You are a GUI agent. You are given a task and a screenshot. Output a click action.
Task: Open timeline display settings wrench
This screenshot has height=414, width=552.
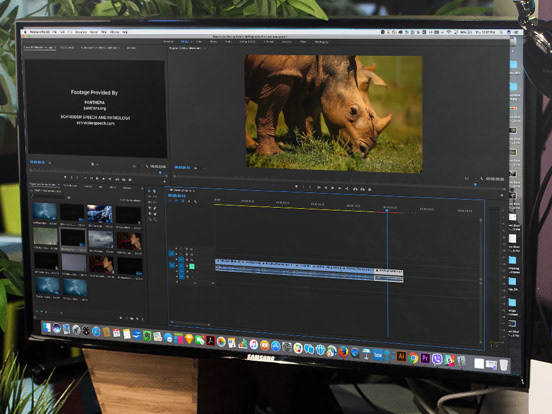(x=195, y=202)
